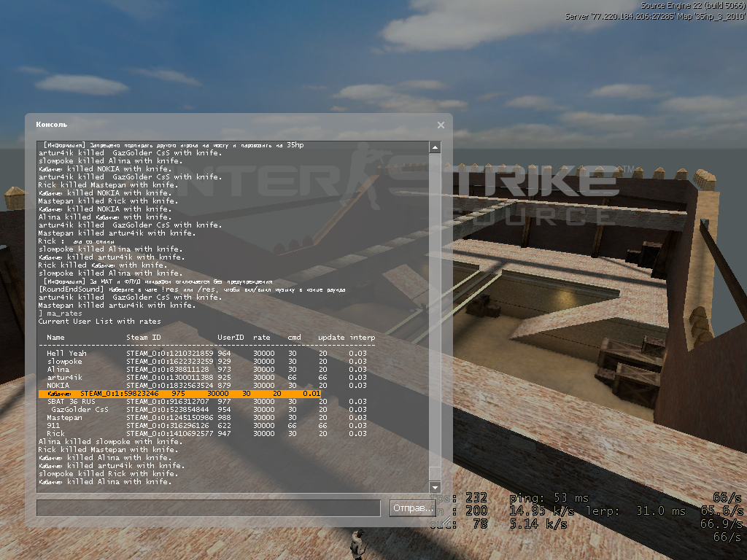
Task: Click the interp column header
Action: (x=363, y=338)
